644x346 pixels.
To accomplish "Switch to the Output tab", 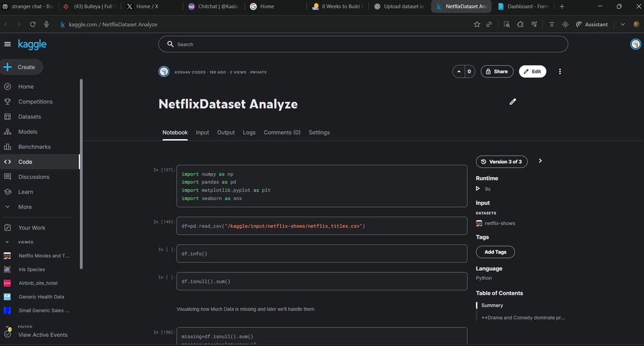I will pyautogui.click(x=226, y=132).
